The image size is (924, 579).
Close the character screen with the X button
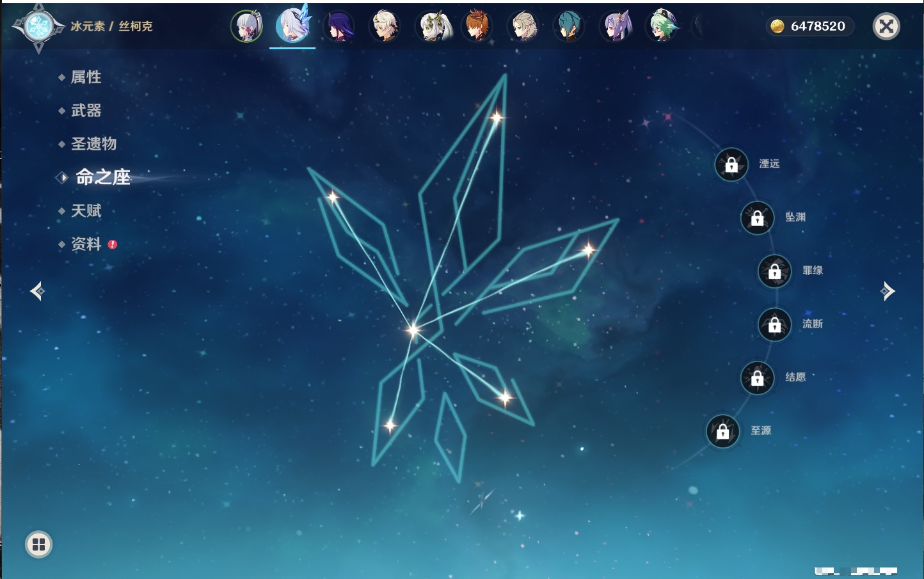[886, 26]
